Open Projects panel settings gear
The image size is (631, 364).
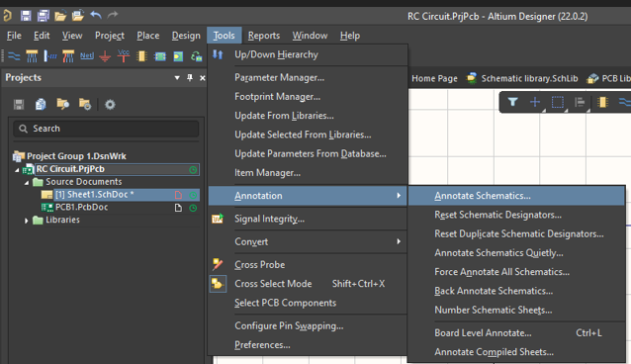pos(110,105)
